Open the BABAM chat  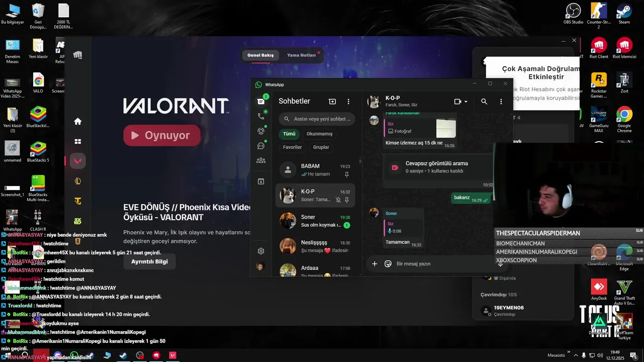pyautogui.click(x=315, y=169)
